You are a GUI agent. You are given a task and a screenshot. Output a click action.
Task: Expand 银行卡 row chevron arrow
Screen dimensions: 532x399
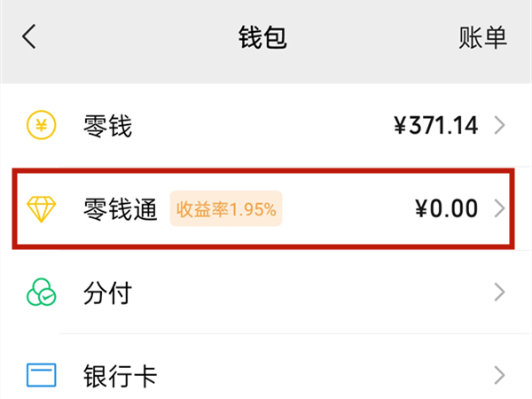click(499, 375)
